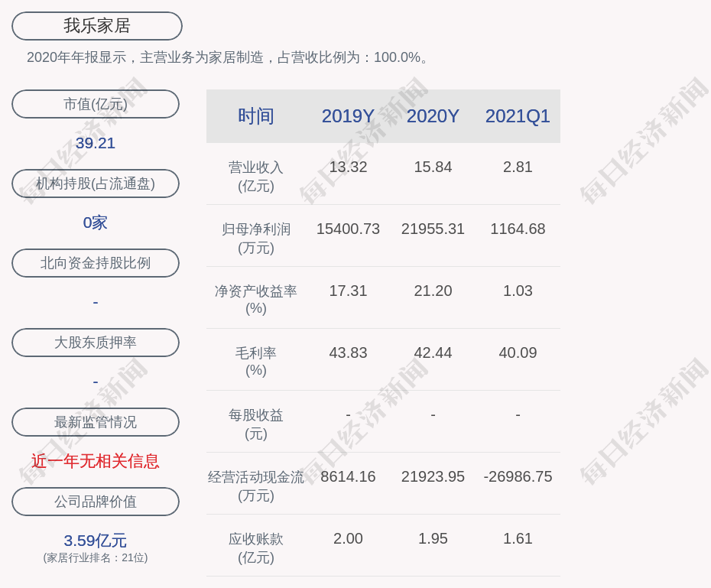Click the 39.21 market value figure
The height and width of the screenshot is (588, 711).
[x=96, y=143]
